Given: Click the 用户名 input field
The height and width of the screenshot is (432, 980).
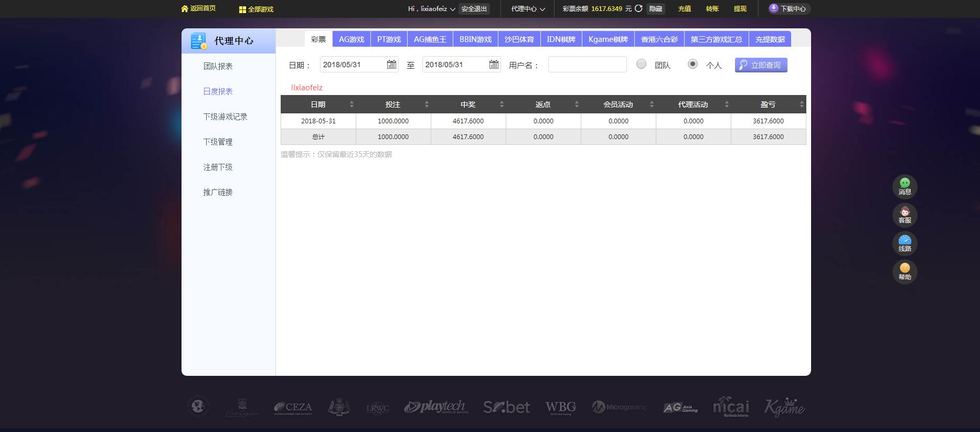Looking at the screenshot, I should [x=587, y=65].
